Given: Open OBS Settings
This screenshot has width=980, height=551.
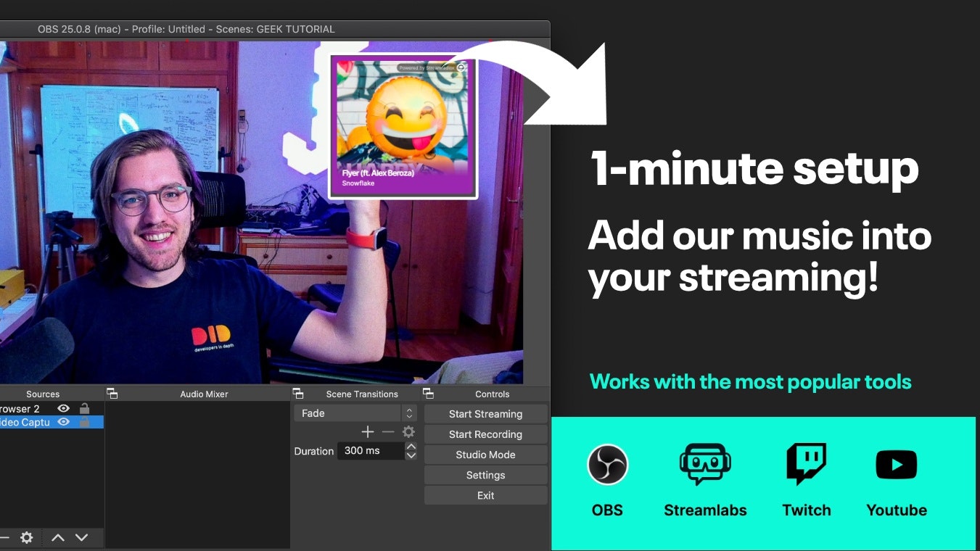Looking at the screenshot, I should click(x=485, y=475).
